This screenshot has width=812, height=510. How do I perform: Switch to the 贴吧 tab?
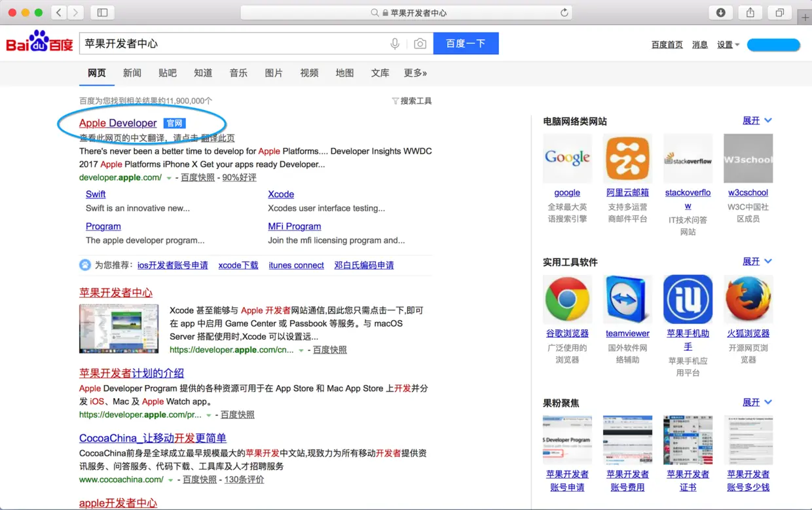[x=168, y=73]
